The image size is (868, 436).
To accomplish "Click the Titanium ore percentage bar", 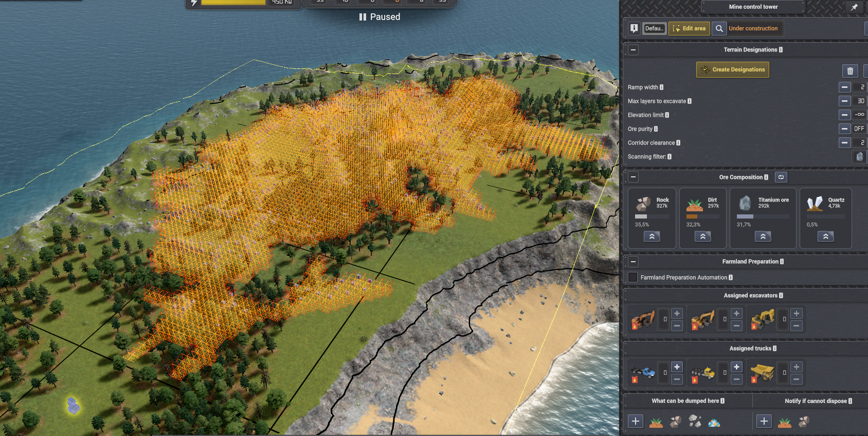I will (x=763, y=217).
